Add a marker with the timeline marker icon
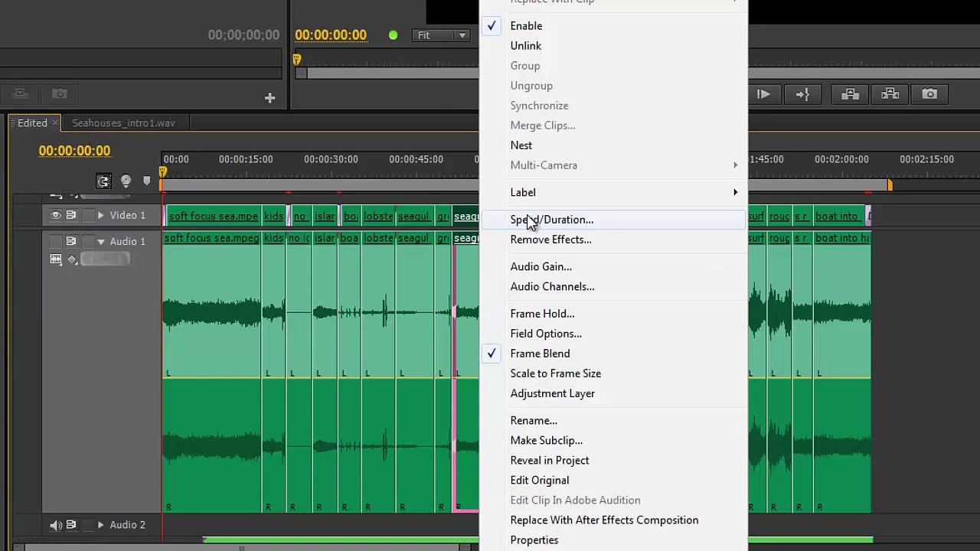 point(146,181)
